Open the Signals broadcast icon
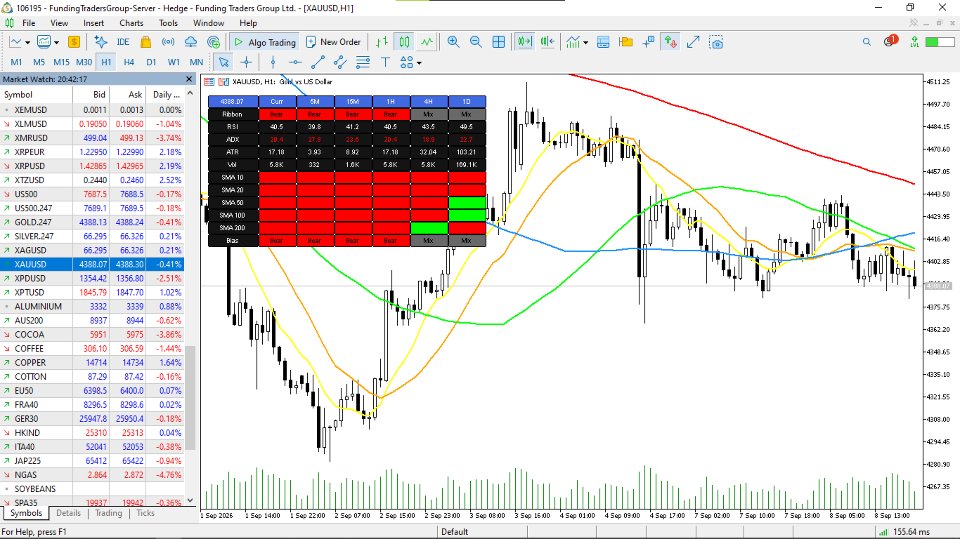 pyautogui.click(x=168, y=42)
